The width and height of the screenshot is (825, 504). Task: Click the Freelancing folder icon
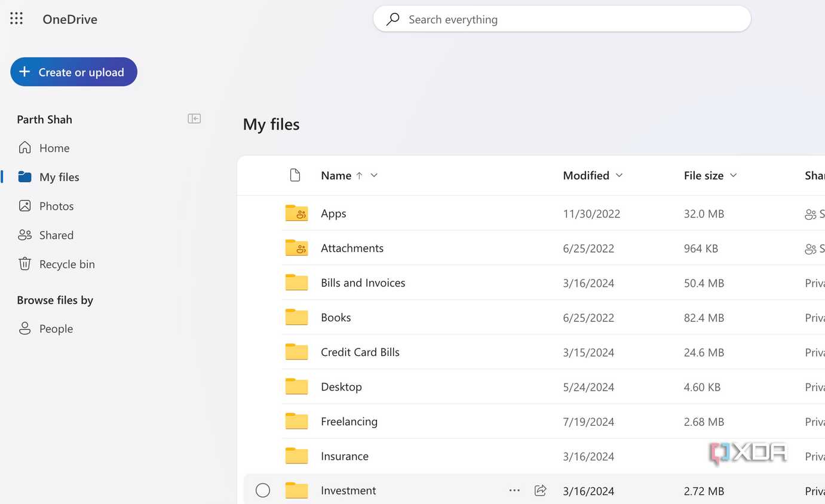[296, 421]
